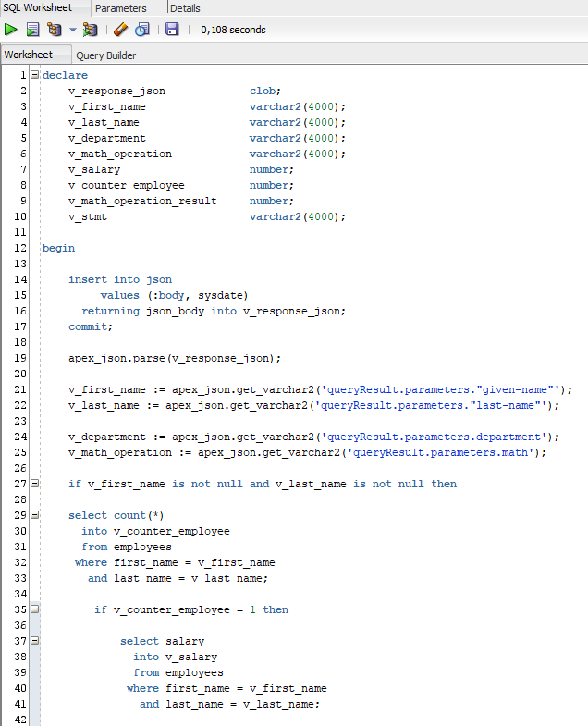Click line number 11 in the gutter
This screenshot has height=726, width=588.
click(x=20, y=232)
